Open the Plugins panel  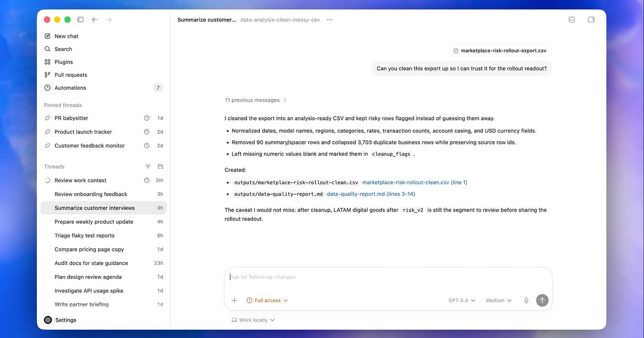click(x=64, y=62)
